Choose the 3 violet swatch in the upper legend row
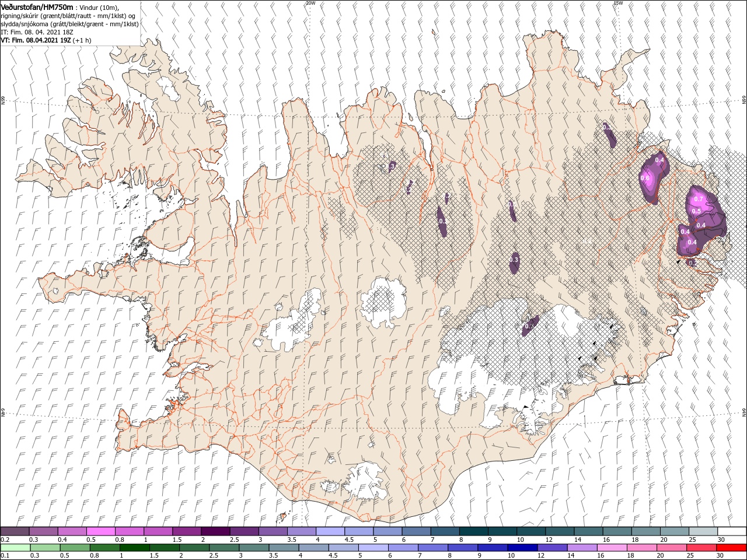Image resolution: width=747 pixels, height=560 pixels. point(273,531)
